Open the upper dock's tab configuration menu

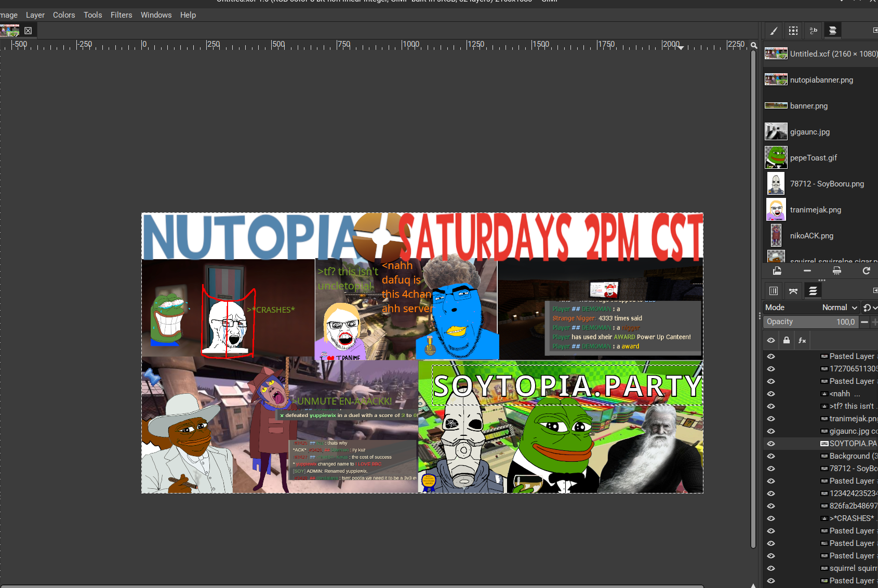[x=875, y=31]
